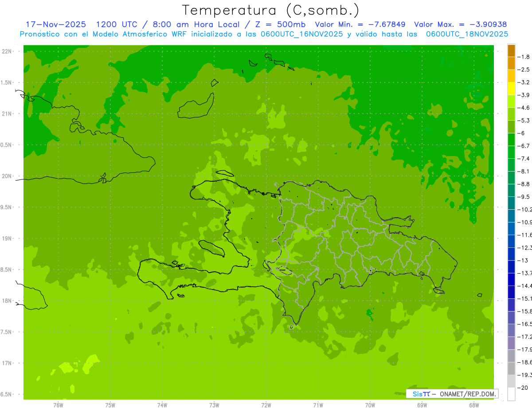
Task: Click the "-15.1" legend value
Action: coord(524,298)
